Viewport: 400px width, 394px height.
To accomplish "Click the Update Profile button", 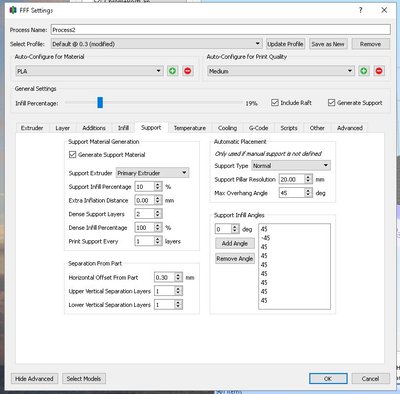I will [285, 44].
